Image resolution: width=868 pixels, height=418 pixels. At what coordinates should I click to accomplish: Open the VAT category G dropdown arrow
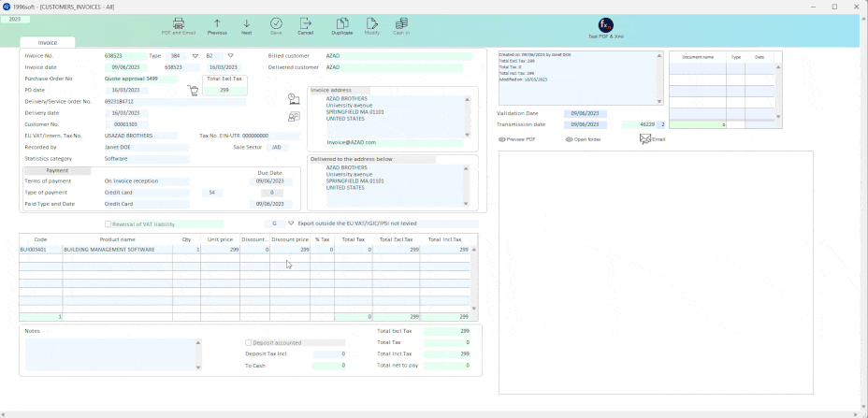coord(291,223)
